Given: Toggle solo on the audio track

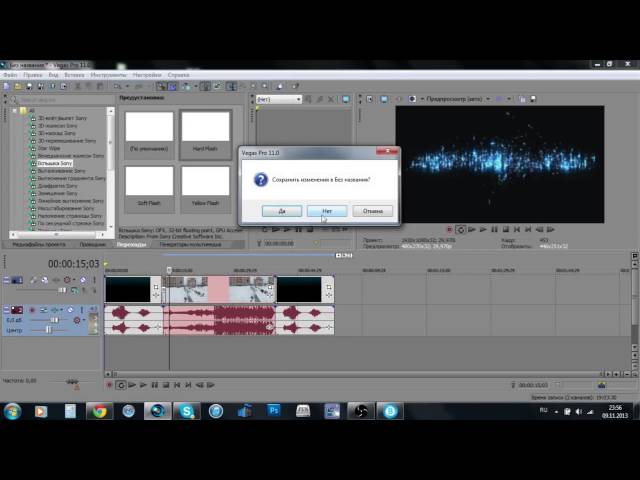Looking at the screenshot, I should [82, 310].
